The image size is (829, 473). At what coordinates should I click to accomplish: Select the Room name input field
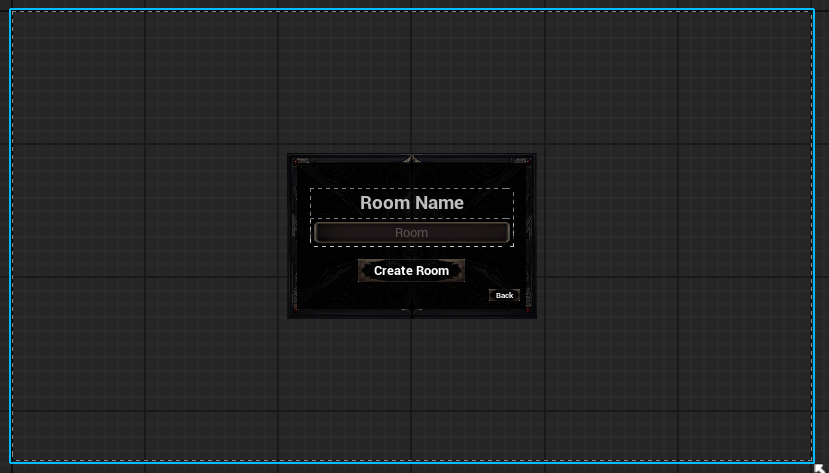[411, 233]
